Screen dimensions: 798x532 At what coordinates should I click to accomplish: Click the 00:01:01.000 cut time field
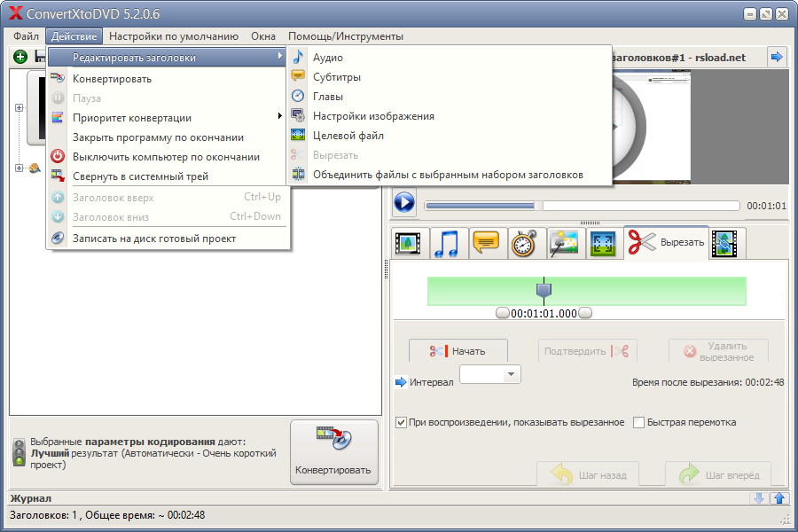click(x=544, y=314)
